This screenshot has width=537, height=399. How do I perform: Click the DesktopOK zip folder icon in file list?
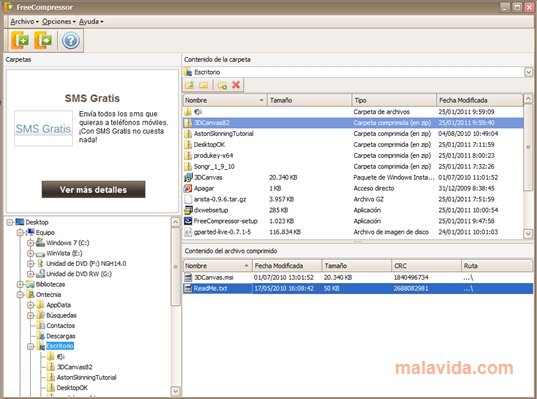pos(188,145)
